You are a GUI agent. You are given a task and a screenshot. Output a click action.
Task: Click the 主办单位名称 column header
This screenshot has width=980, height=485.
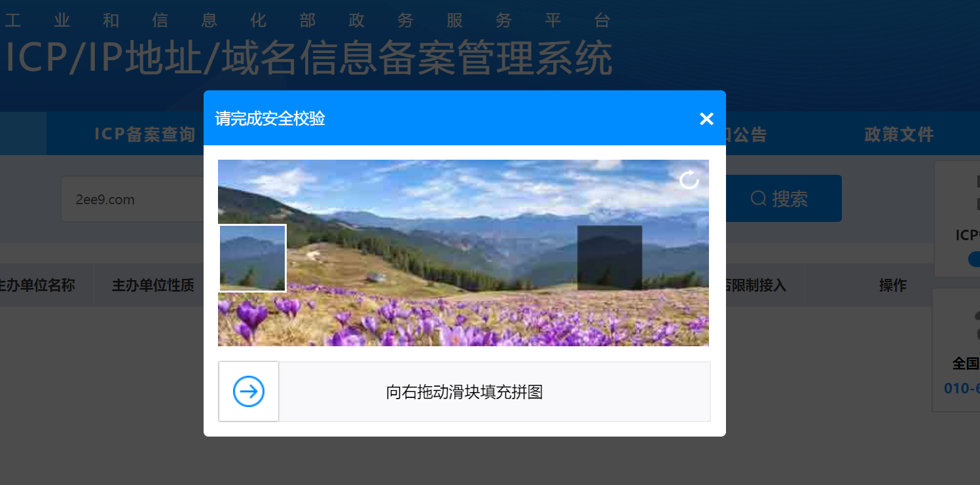coord(37,285)
